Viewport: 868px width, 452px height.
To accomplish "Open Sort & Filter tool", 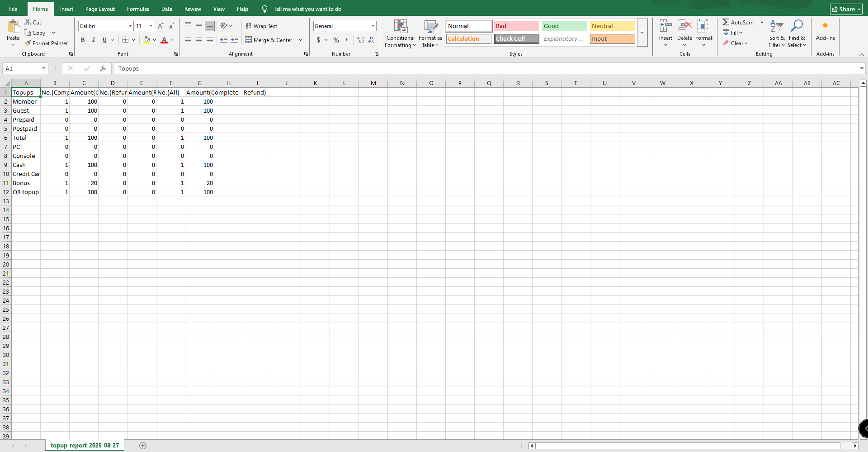I will (x=776, y=33).
